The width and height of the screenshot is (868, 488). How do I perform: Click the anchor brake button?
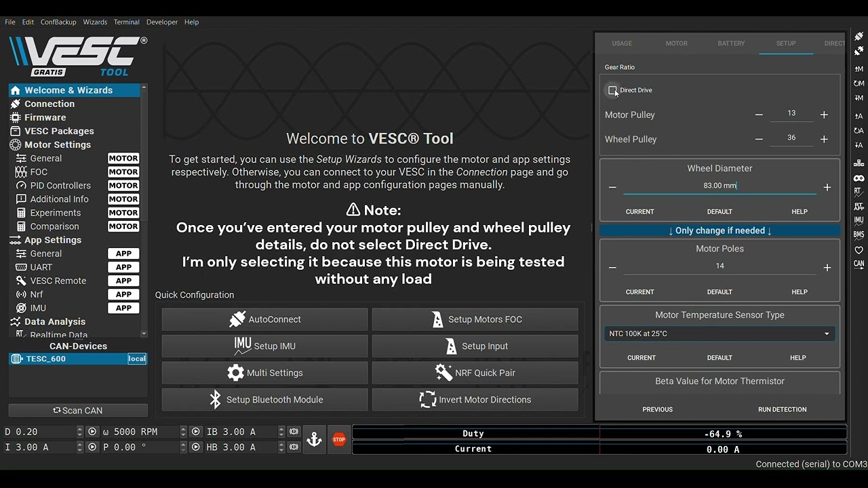tap(314, 439)
